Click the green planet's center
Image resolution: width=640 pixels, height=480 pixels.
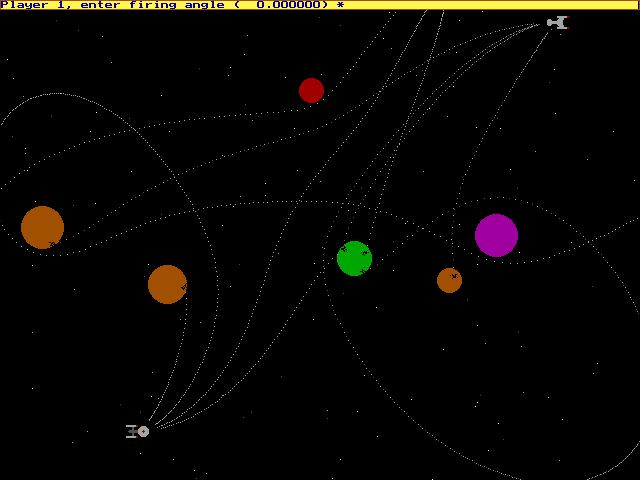[x=354, y=258]
